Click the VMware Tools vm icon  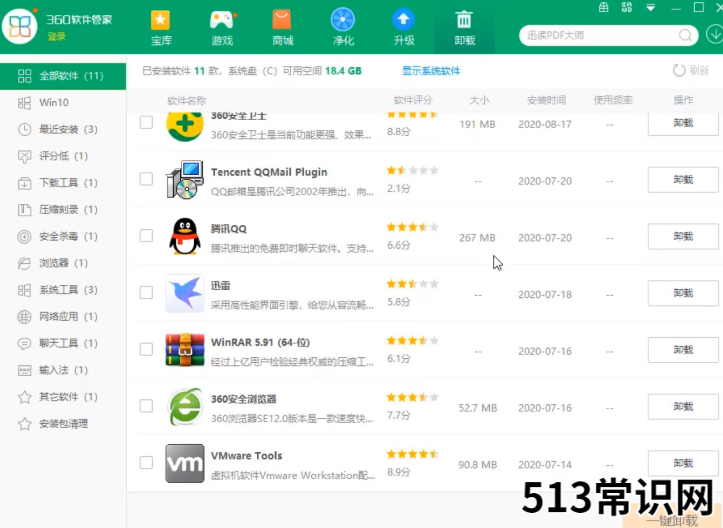point(185,463)
